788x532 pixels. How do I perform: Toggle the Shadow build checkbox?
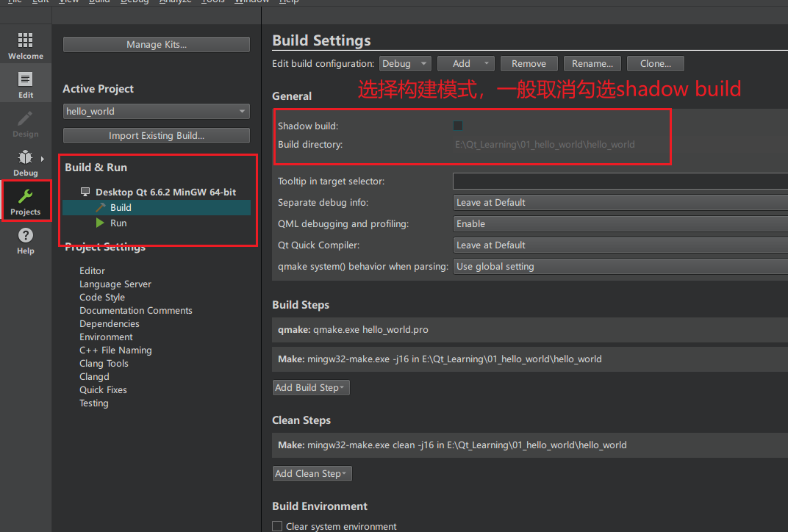(458, 126)
